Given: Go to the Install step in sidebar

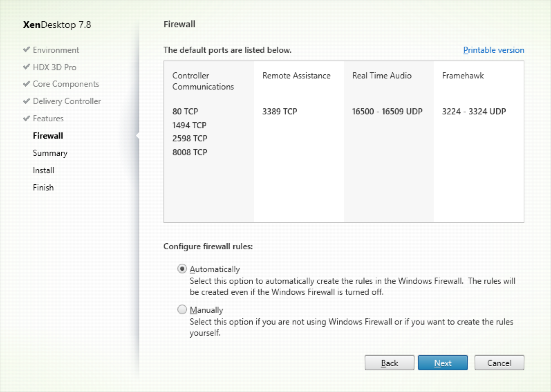Looking at the screenshot, I should tap(44, 170).
